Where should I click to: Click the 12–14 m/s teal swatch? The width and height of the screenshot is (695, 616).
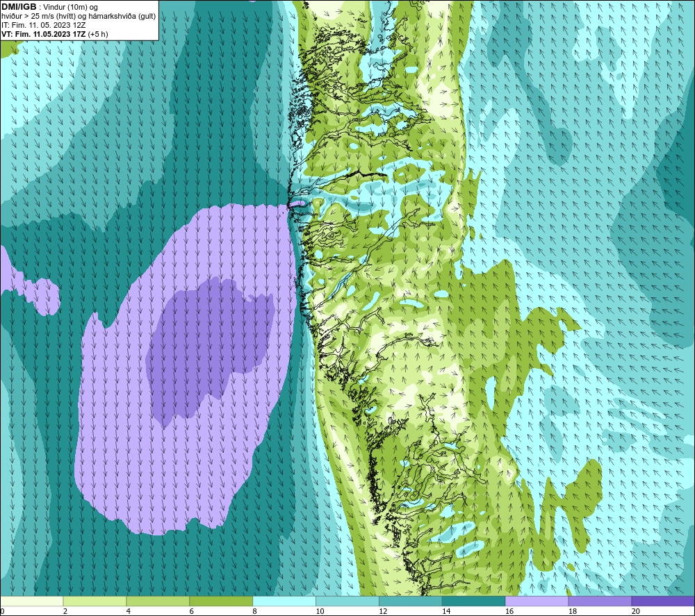(411, 601)
